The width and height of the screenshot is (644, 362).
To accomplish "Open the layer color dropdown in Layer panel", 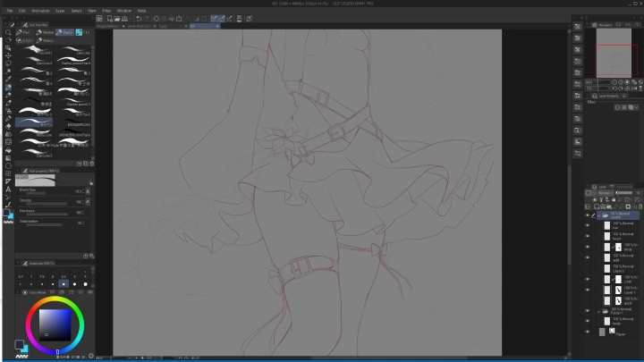I will click(590, 192).
